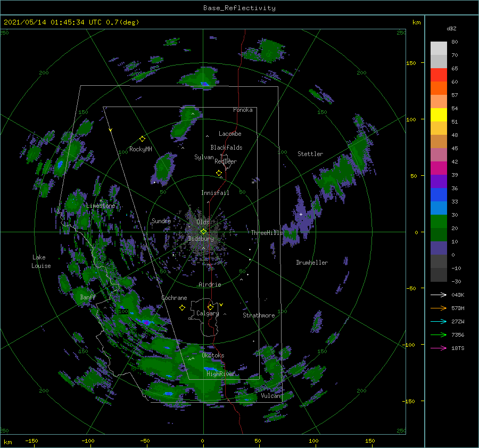Pick the orange 57-60 dBZ swatch

(x=439, y=88)
